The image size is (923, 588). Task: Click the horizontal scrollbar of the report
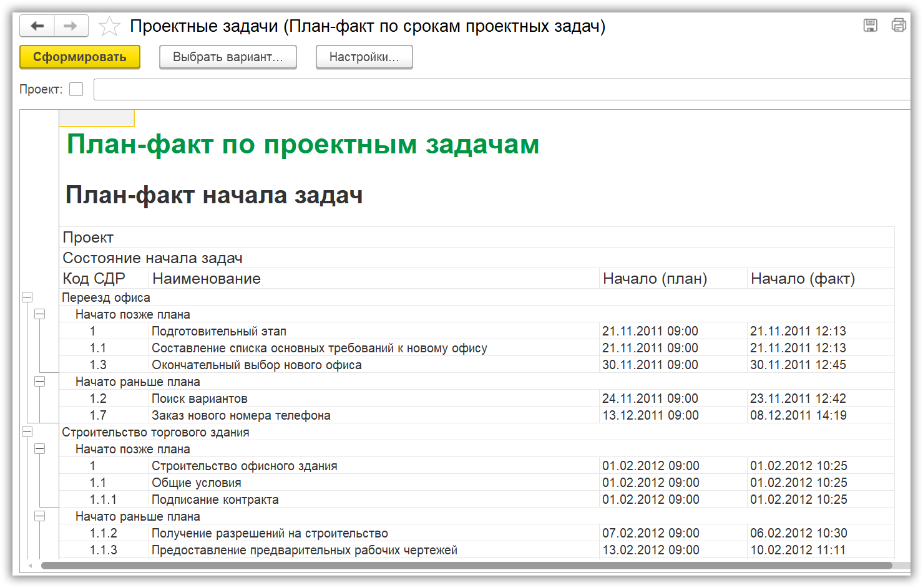pos(466,566)
